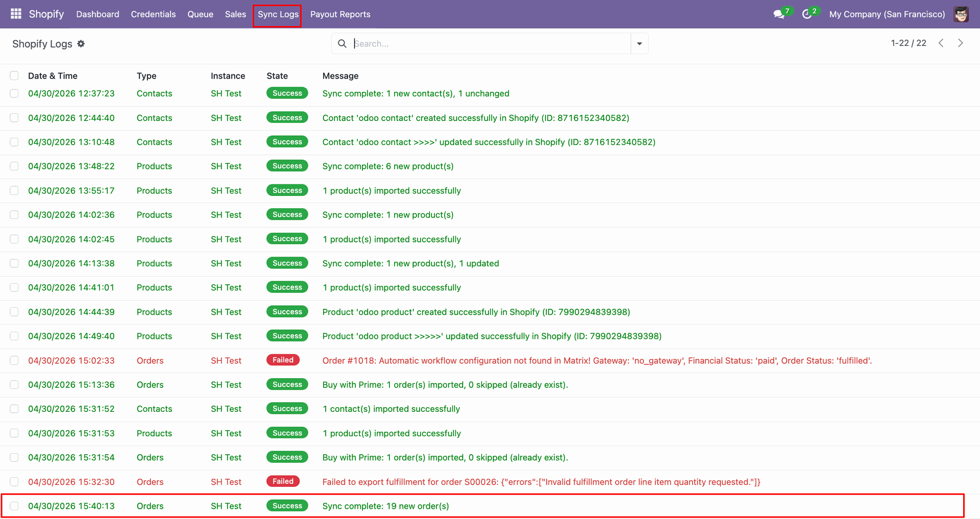Image resolution: width=980 pixels, height=519 pixels.
Task: Open Product 'odoo product' created message
Action: tap(476, 312)
